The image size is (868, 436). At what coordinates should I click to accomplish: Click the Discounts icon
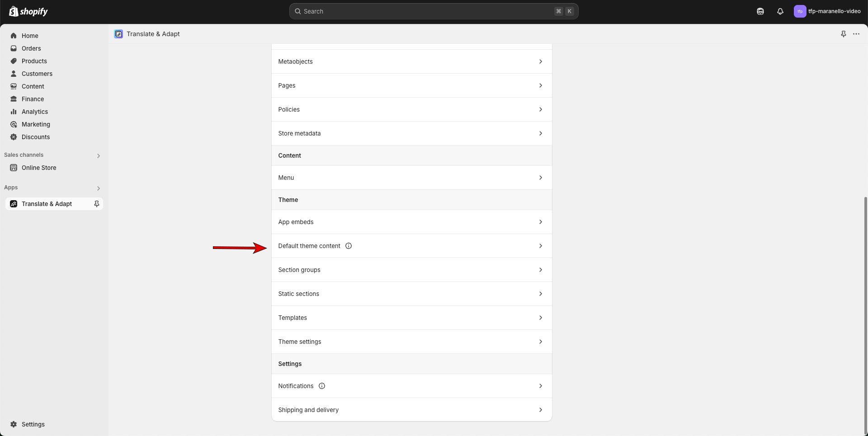pos(13,137)
